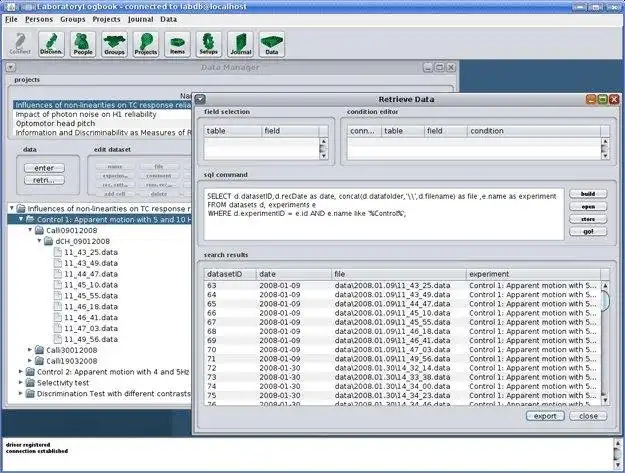The width and height of the screenshot is (625, 473).
Task: Open the Journal toolbar icon
Action: coord(240,44)
